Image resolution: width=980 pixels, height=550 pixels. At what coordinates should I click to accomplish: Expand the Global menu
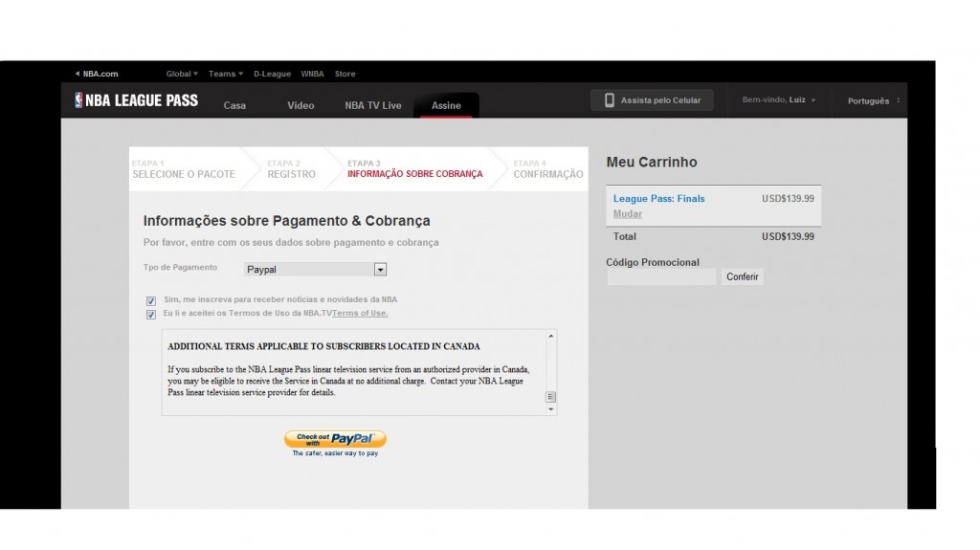pos(181,74)
